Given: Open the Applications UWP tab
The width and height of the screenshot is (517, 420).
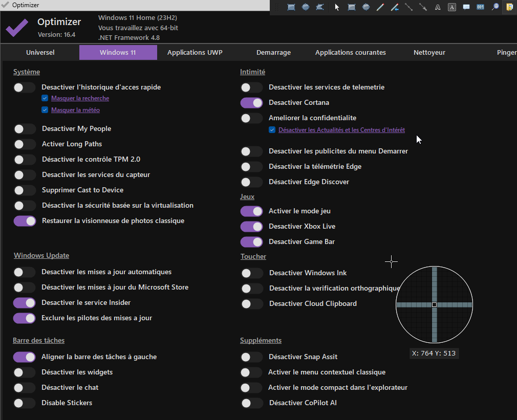Looking at the screenshot, I should click(195, 52).
